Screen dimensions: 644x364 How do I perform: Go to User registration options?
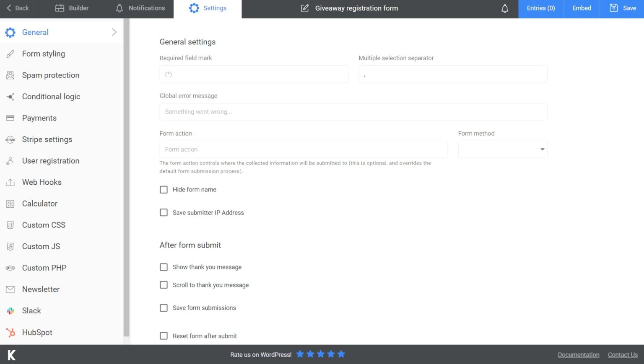[x=50, y=160]
